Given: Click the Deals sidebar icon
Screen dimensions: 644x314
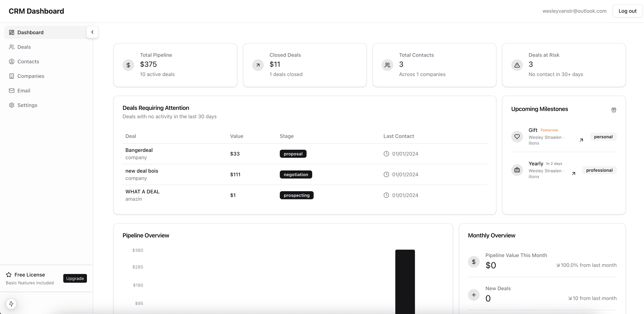Looking at the screenshot, I should coord(11,46).
